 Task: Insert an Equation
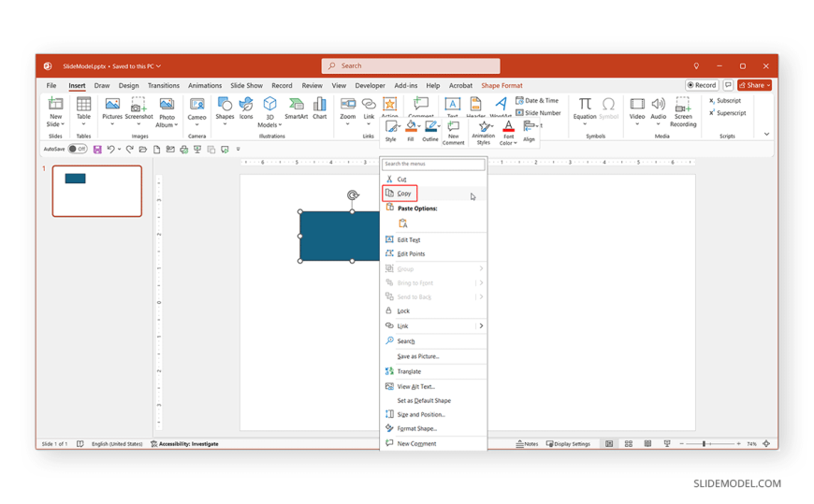point(585,104)
